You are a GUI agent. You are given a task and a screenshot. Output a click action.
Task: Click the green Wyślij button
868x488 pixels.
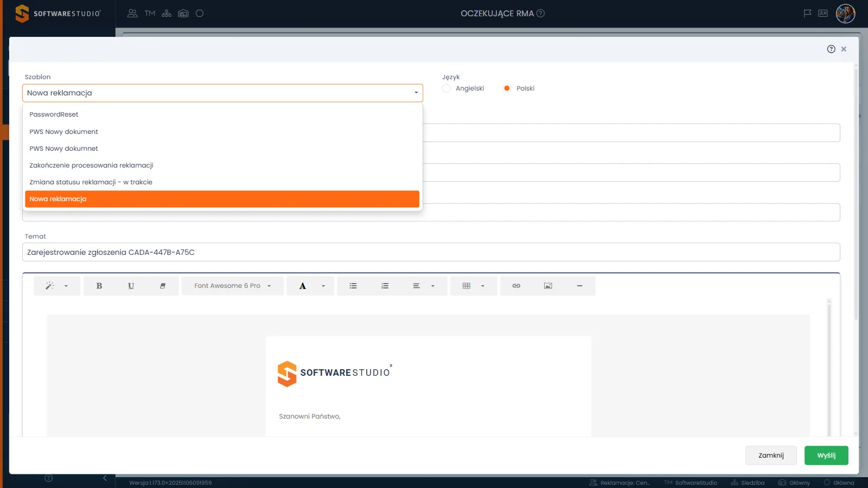pos(826,455)
